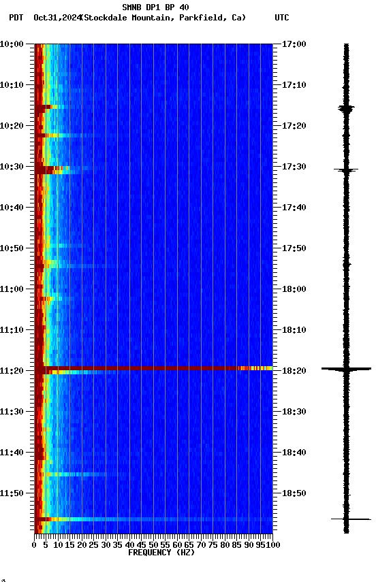
Task: Click the largest seismogram spike at 18:20
Action: 346,370
